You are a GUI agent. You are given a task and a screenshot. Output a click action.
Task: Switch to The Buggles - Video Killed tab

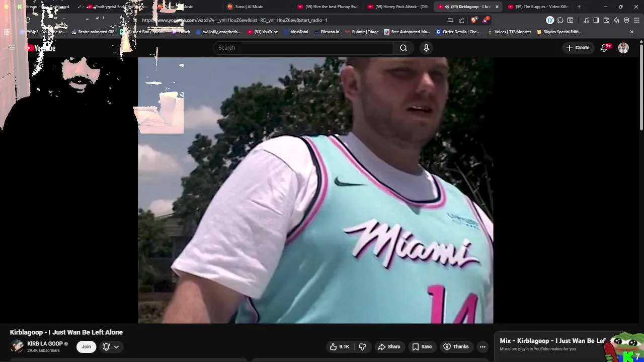tap(538, 7)
